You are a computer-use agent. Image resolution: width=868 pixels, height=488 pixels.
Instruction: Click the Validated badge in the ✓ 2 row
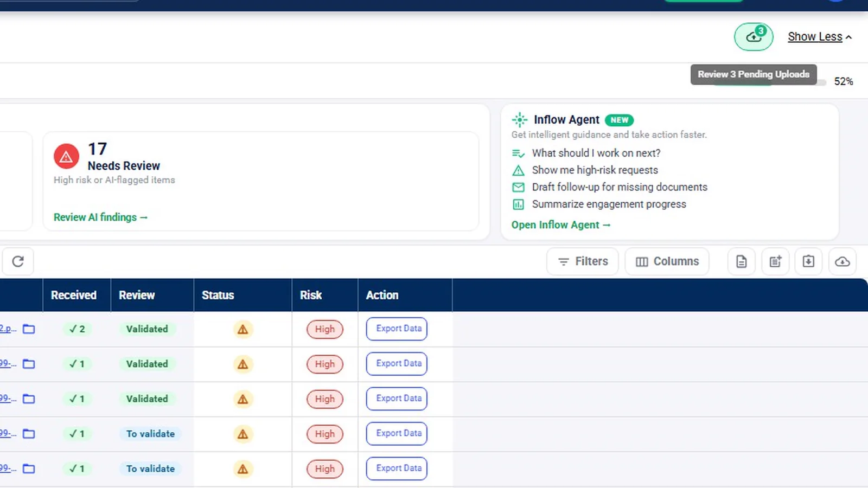[147, 329]
